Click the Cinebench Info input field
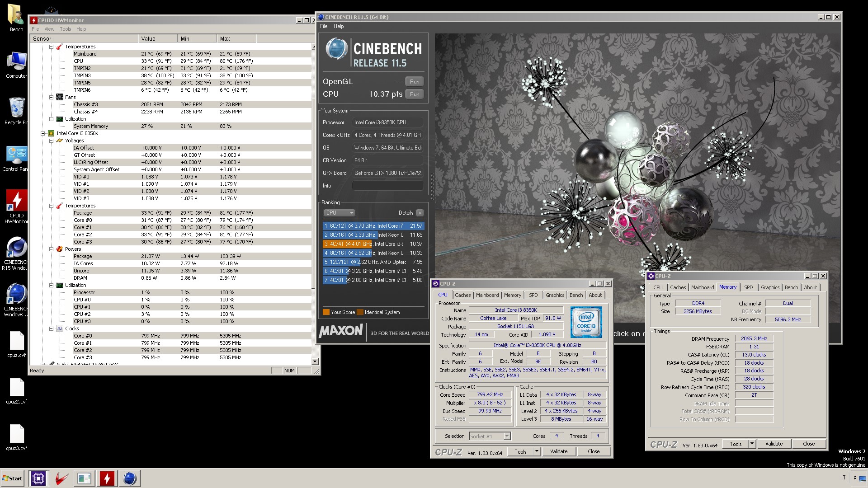 click(x=388, y=186)
